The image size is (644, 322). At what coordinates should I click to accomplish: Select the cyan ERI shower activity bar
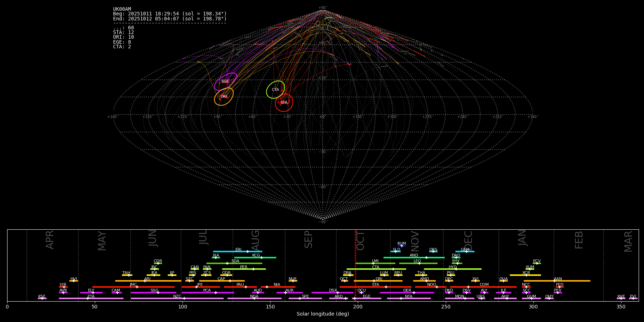coord(229,252)
